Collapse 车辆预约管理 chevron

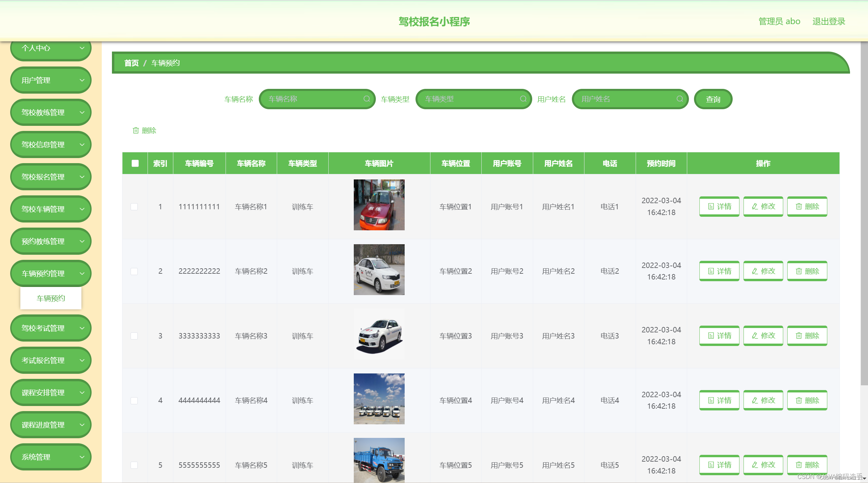pos(82,274)
